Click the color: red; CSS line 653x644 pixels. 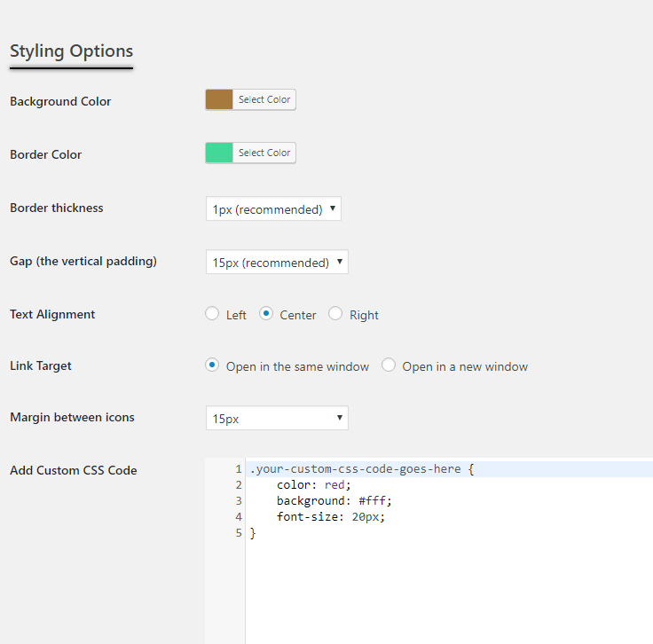tap(313, 485)
